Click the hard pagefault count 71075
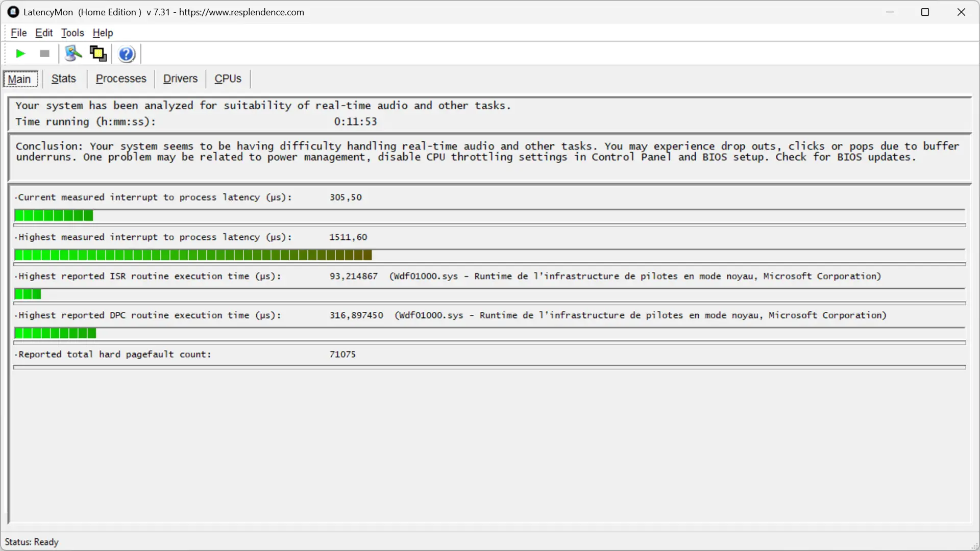The height and width of the screenshot is (551, 980). point(342,355)
